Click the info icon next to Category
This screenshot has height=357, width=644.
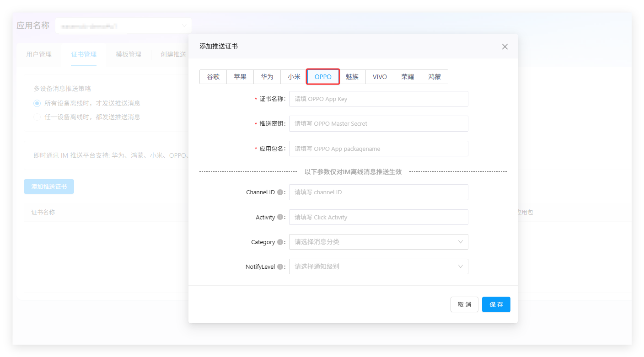(x=280, y=242)
